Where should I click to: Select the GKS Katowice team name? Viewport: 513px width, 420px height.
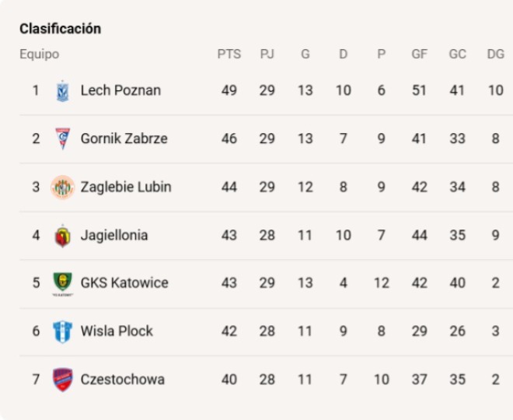coord(124,283)
